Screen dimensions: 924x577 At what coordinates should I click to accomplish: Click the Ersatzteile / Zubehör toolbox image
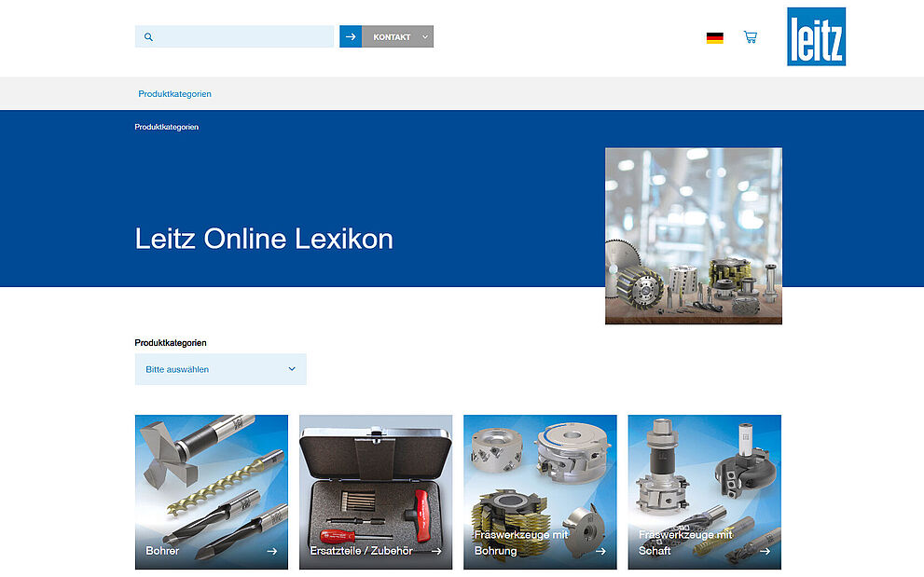375,475
